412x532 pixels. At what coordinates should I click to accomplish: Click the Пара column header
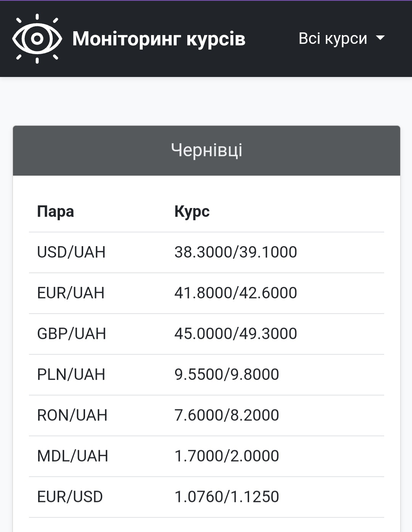tap(55, 212)
